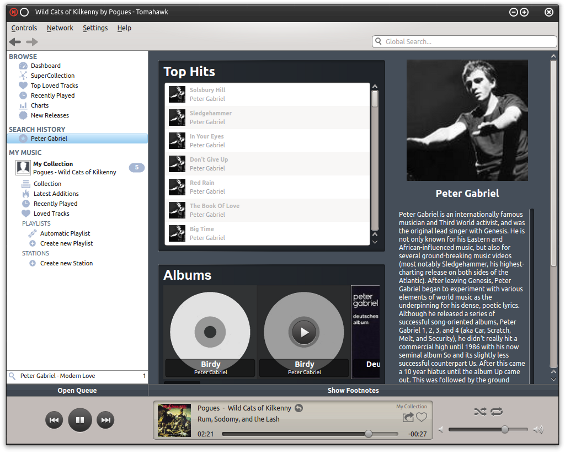The height and width of the screenshot is (453, 565).
Task: Click the search magnifier in the queue row
Action: 12,376
